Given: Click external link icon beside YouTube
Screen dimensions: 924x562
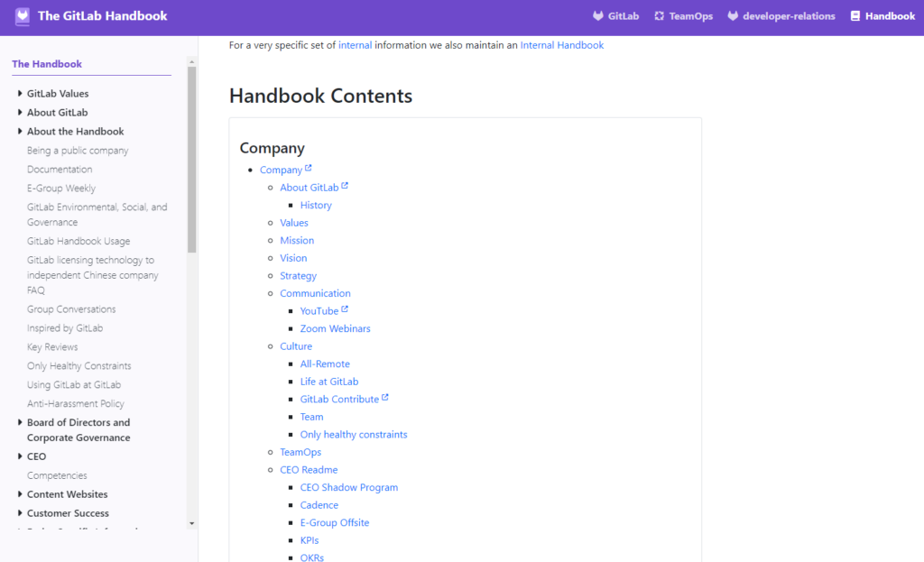Looking at the screenshot, I should point(345,309).
